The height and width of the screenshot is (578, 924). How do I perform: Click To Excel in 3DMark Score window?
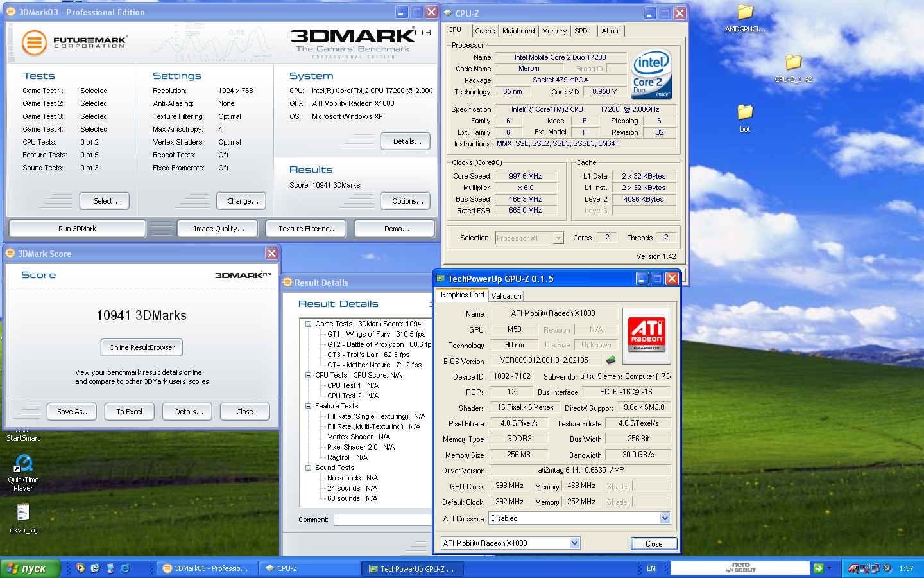[x=130, y=412]
